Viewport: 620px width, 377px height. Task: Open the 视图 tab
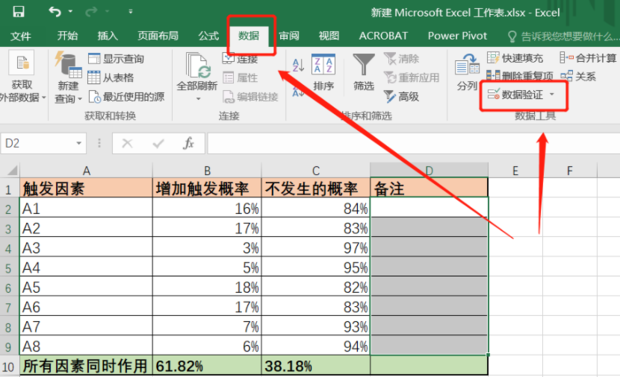pos(329,36)
